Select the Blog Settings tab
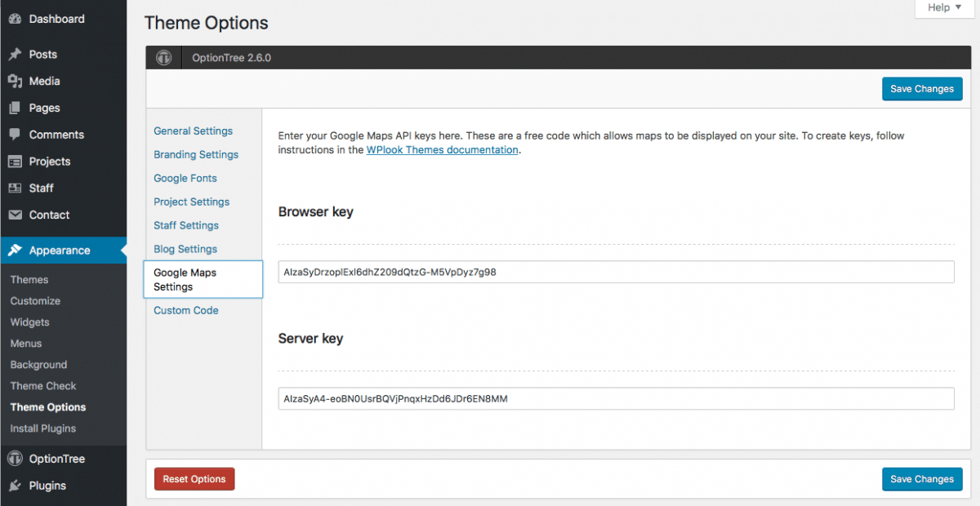Image resolution: width=980 pixels, height=506 pixels. (x=185, y=249)
